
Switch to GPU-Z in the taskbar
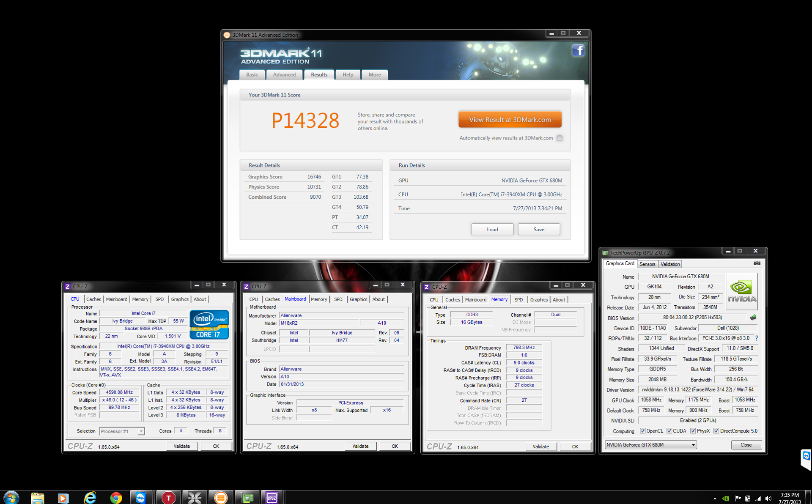click(247, 498)
